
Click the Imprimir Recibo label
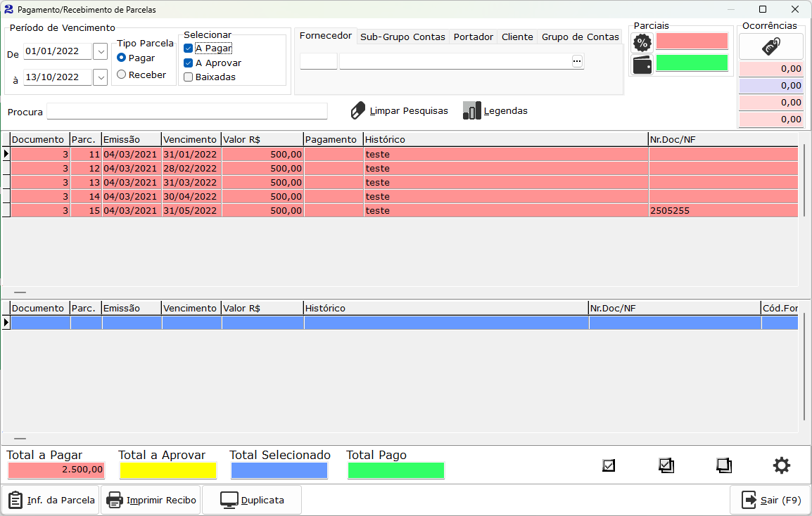[162, 500]
